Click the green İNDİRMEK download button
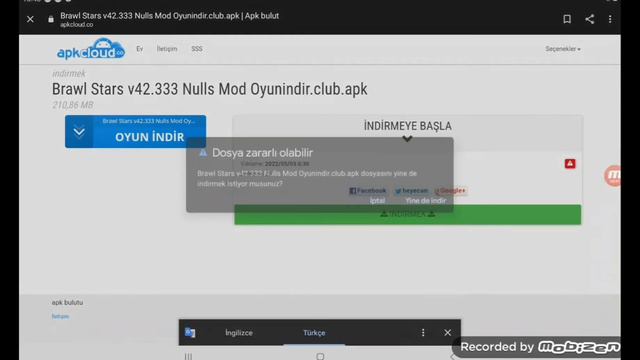This screenshot has width=640, height=360. coord(407,215)
